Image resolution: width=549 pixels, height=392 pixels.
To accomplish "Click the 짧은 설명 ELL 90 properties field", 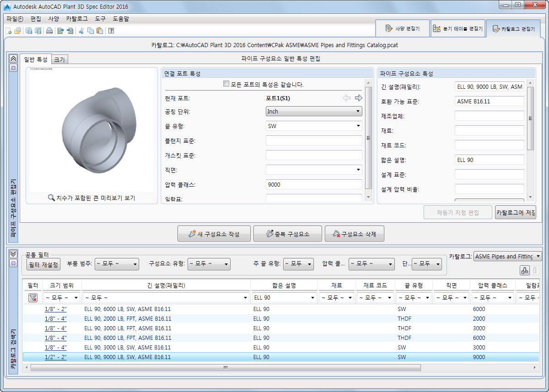I will [x=490, y=160].
